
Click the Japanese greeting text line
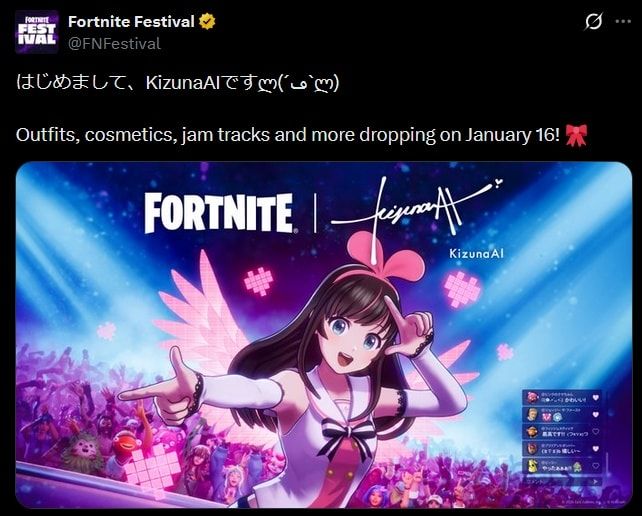(x=178, y=83)
